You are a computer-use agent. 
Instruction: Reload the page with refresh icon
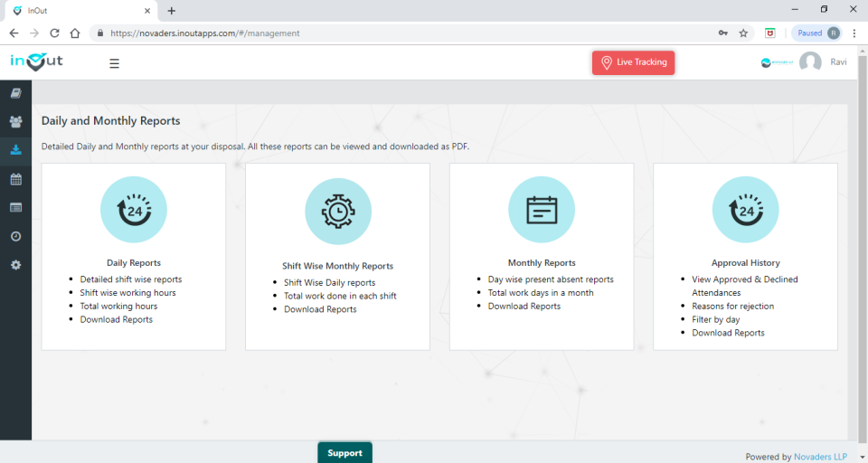click(x=54, y=33)
